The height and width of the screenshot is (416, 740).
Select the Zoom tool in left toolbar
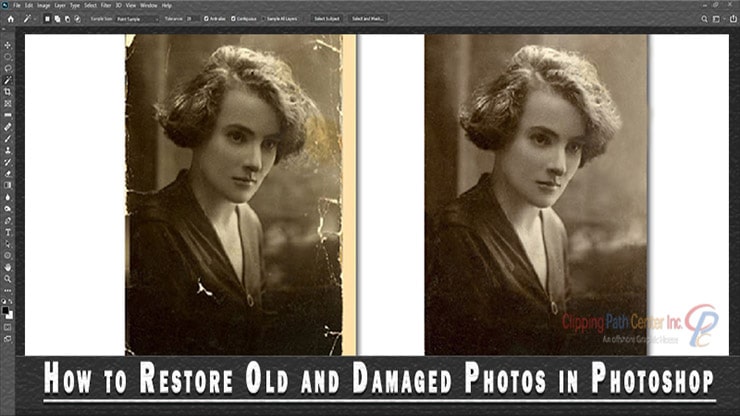pos(8,278)
